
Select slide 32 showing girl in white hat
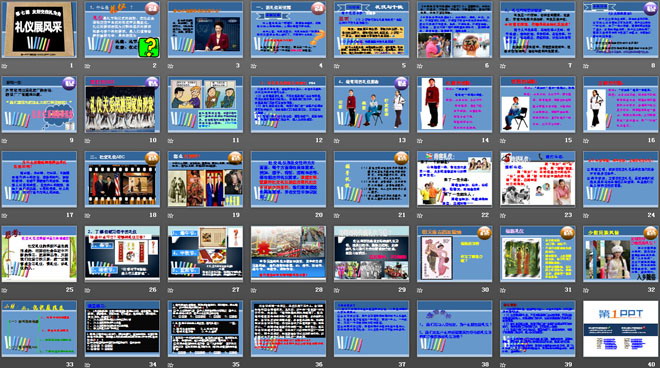621,254
